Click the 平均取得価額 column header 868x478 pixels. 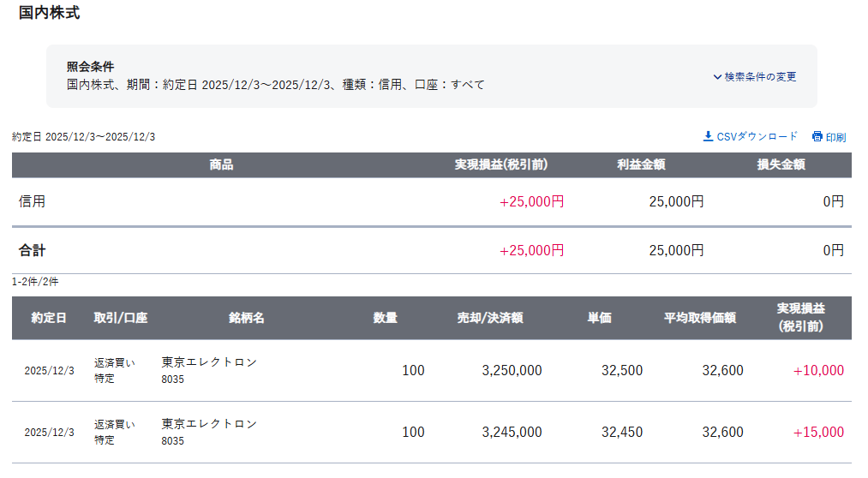(x=700, y=318)
